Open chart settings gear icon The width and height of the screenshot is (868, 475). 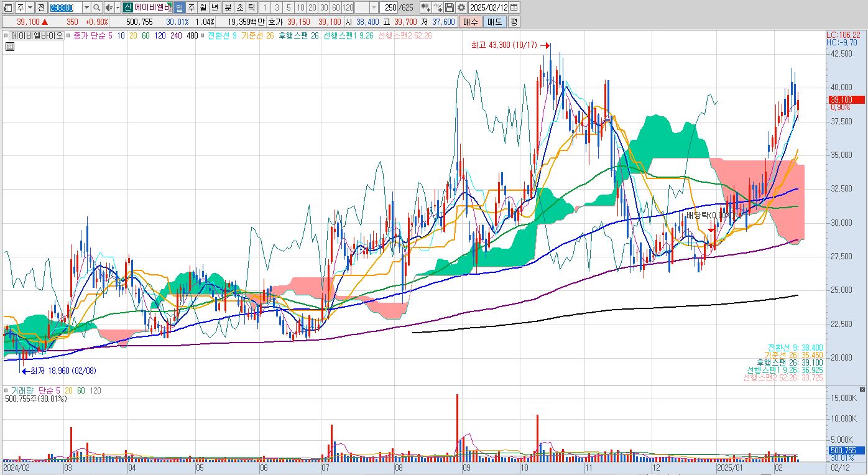[461, 7]
